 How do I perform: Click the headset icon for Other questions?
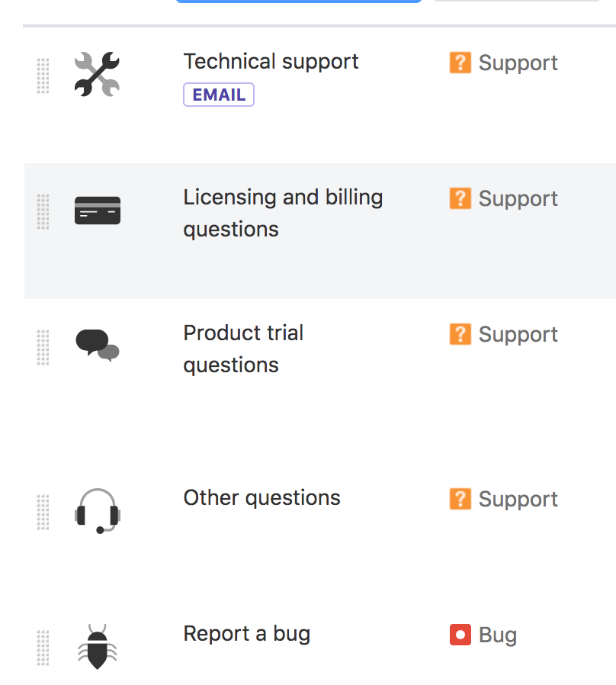pyautogui.click(x=98, y=510)
